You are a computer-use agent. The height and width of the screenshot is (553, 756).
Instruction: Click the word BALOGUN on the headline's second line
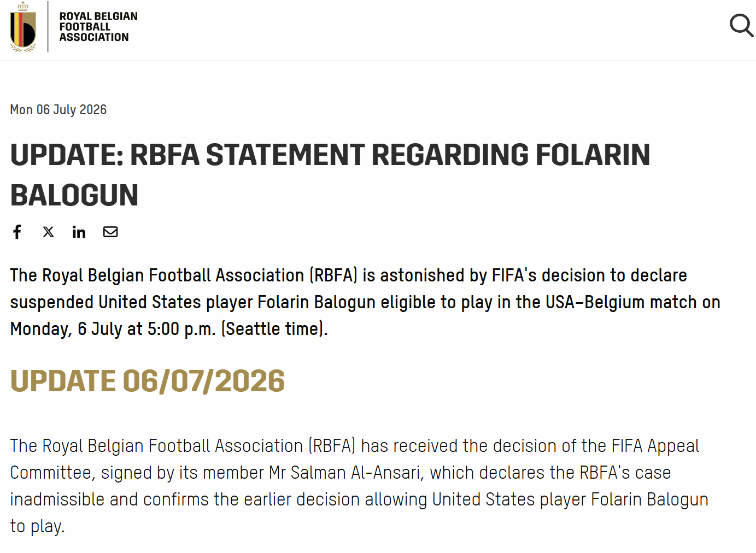click(x=74, y=196)
